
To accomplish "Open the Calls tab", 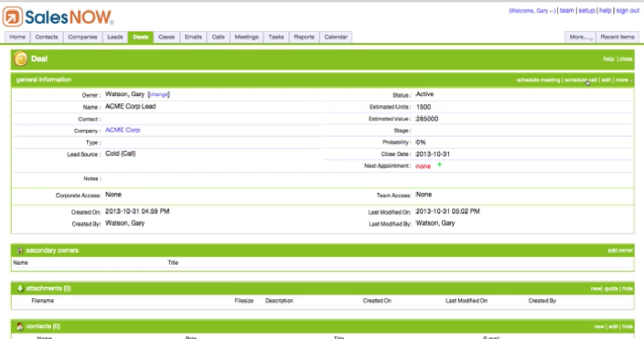I will click(x=219, y=37).
